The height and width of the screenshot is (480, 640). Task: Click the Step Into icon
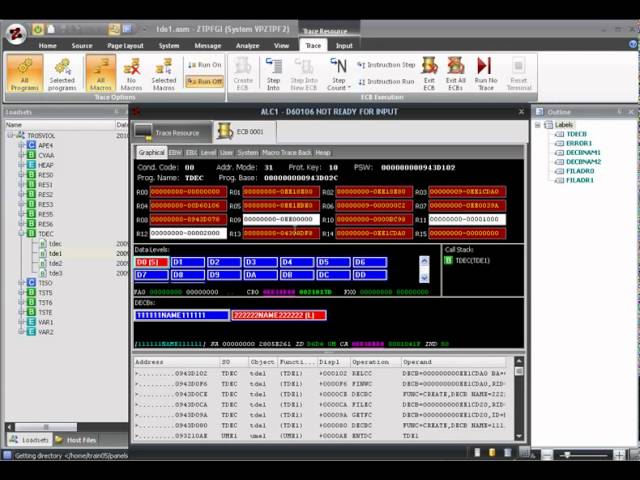273,73
